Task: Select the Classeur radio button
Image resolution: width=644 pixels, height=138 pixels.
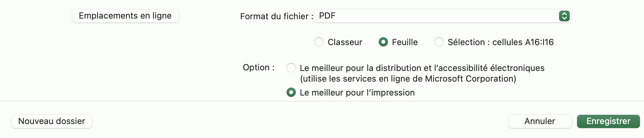Action: click(x=319, y=42)
